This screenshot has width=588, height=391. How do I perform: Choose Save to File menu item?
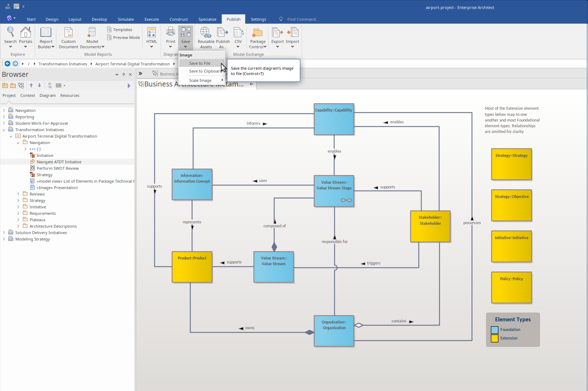click(x=202, y=63)
